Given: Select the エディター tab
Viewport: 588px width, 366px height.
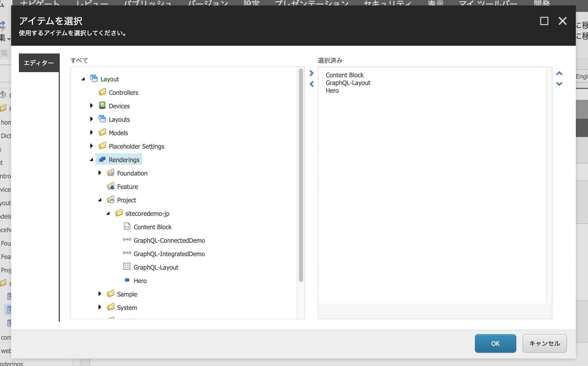Looking at the screenshot, I should (x=39, y=63).
